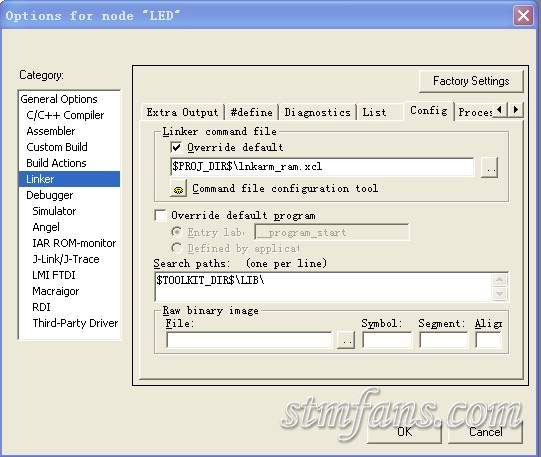Click the Segment input field
541x457 pixels.
444,340
